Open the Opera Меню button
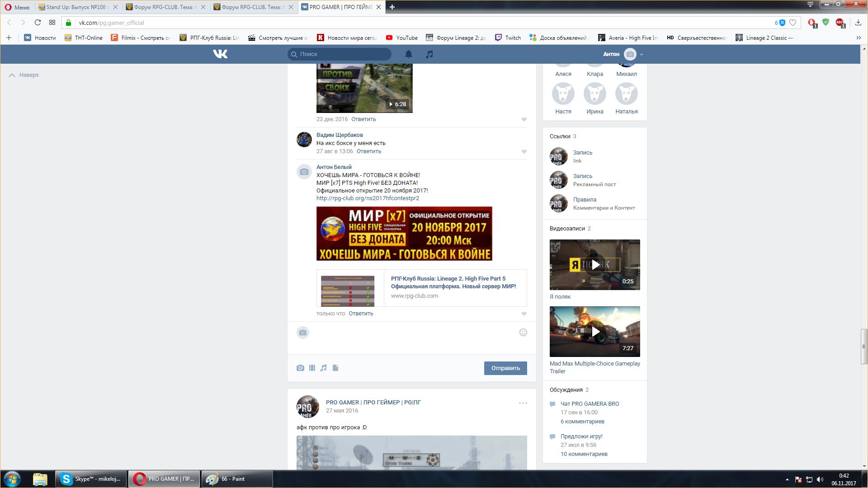The image size is (868, 488). [17, 7]
